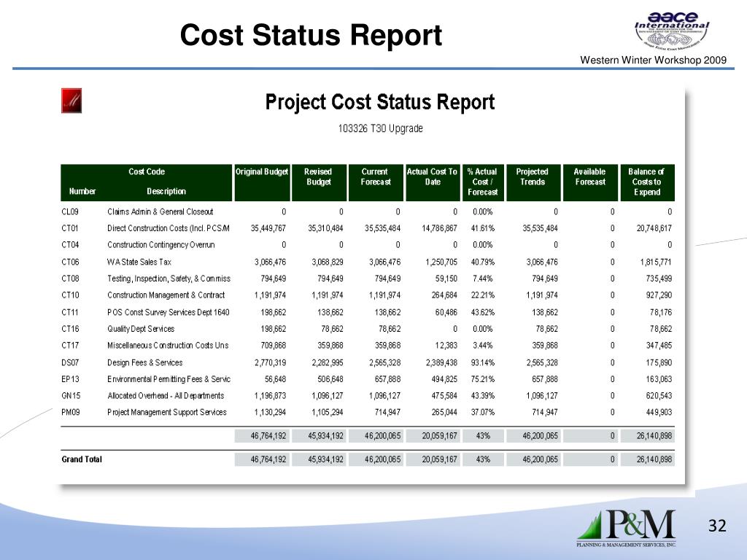The image size is (747, 560).
Task: Select POS Const Survey Services Dept 1640
Action: pos(169,312)
